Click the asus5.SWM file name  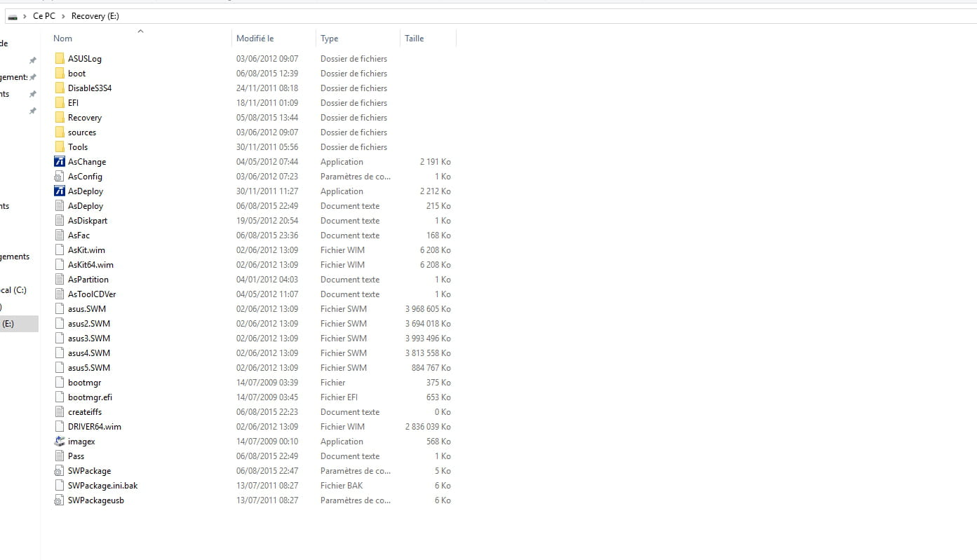pyautogui.click(x=89, y=368)
